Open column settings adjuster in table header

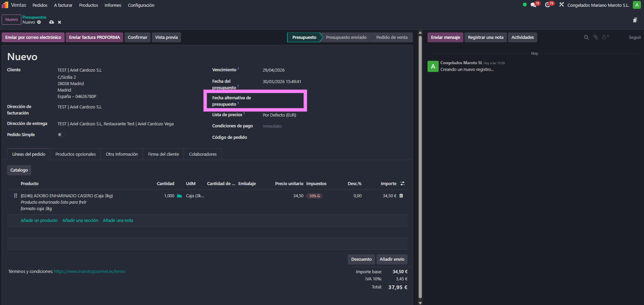point(402,184)
